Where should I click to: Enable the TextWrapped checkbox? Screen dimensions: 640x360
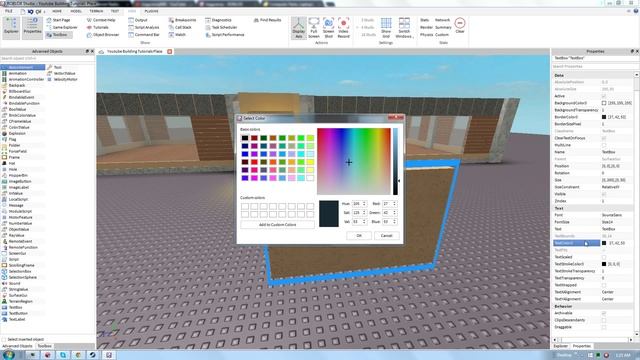[x=604, y=285]
